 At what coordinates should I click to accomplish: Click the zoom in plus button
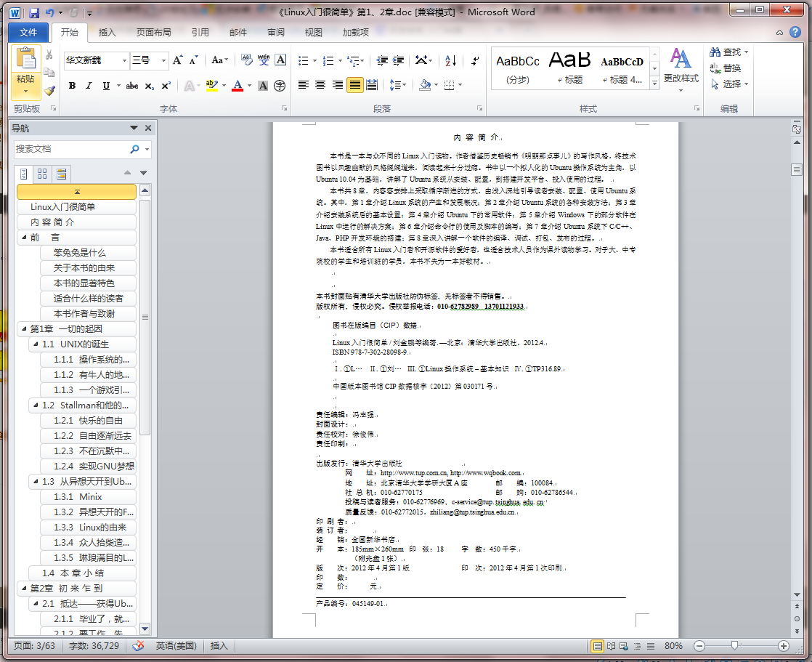(x=784, y=646)
